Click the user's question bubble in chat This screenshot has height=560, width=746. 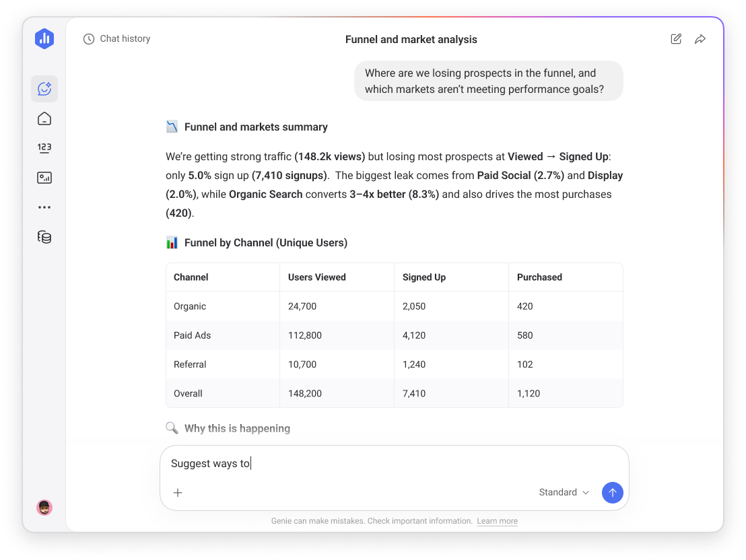coord(489,80)
